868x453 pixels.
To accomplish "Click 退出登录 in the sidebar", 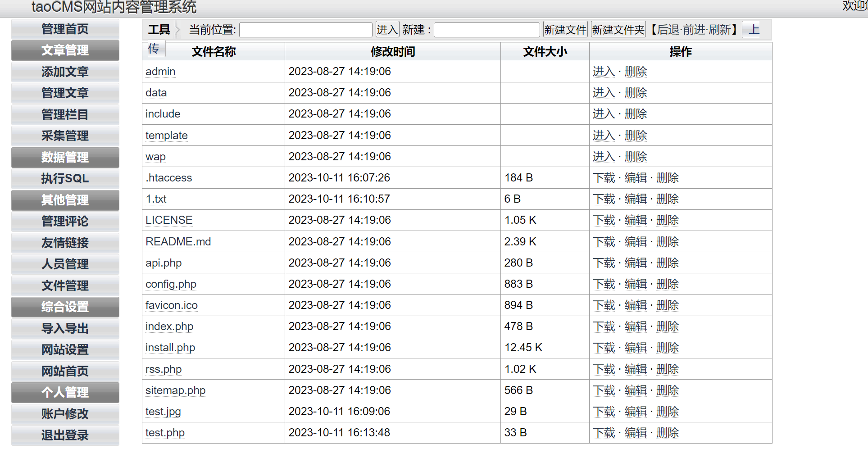I will point(65,435).
